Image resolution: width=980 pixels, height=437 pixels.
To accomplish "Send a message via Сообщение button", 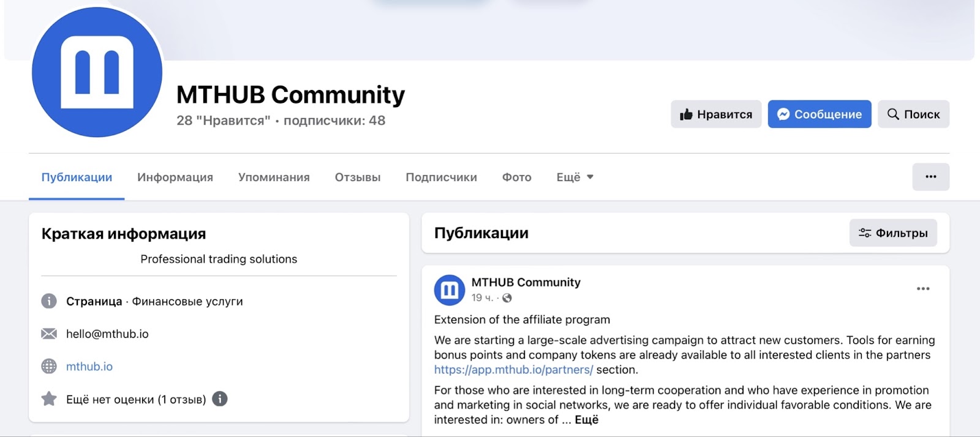I will [x=820, y=114].
